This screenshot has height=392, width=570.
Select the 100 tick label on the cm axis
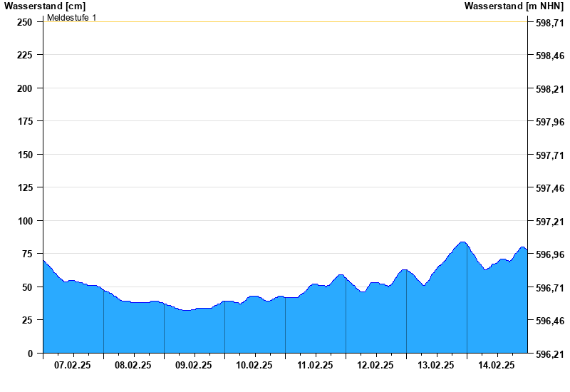(x=25, y=221)
